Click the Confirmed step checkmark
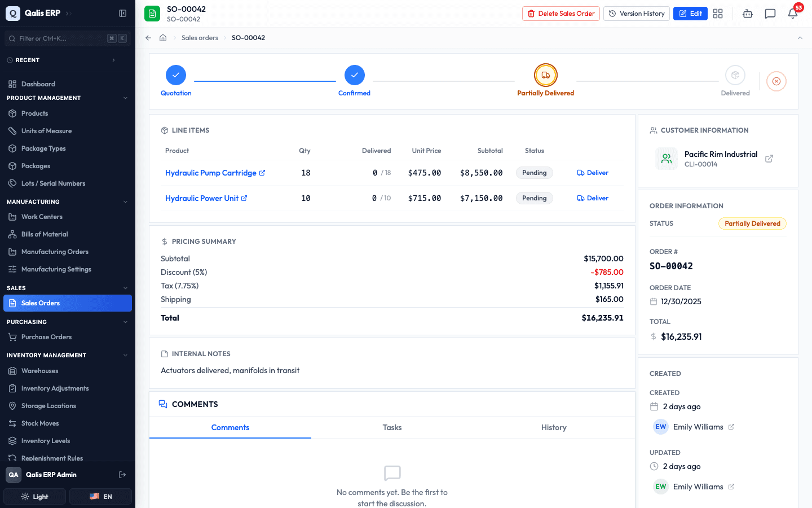This screenshot has width=812, height=508. click(x=355, y=75)
